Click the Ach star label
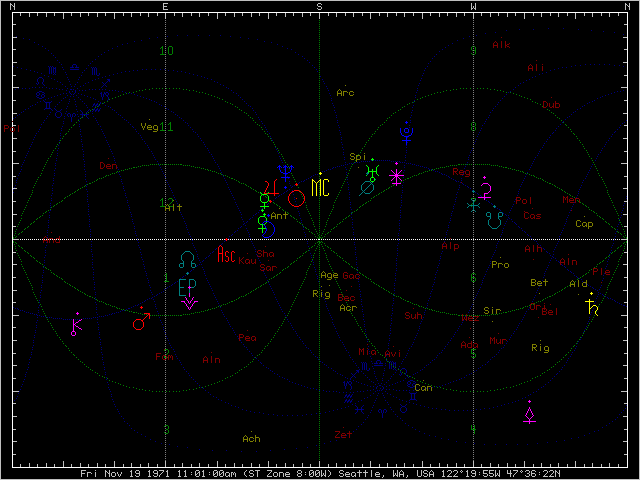The height and width of the screenshot is (480, 640). coord(251,438)
